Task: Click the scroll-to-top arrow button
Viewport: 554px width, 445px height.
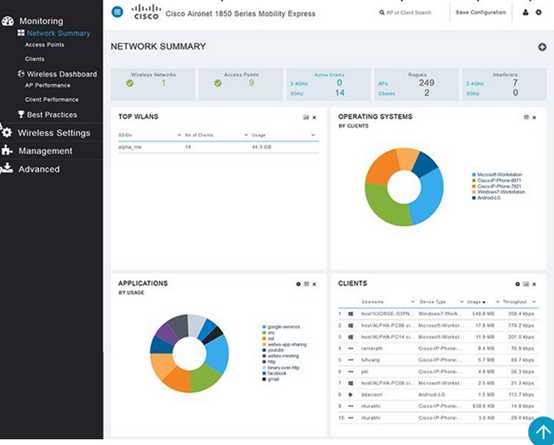Action: pos(543,431)
